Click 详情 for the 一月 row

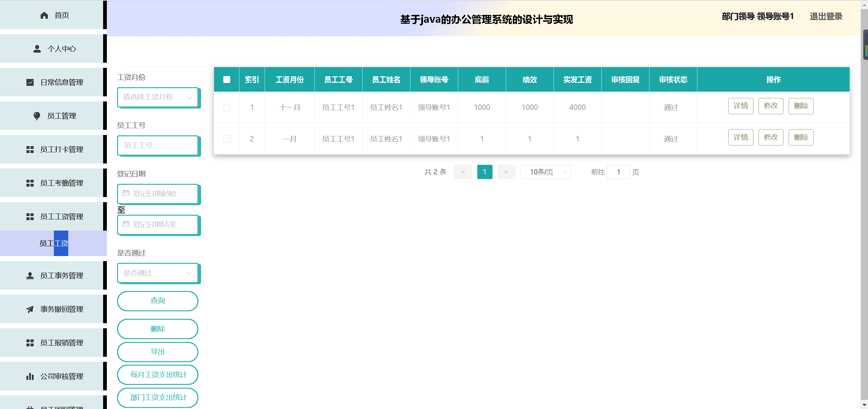[741, 137]
